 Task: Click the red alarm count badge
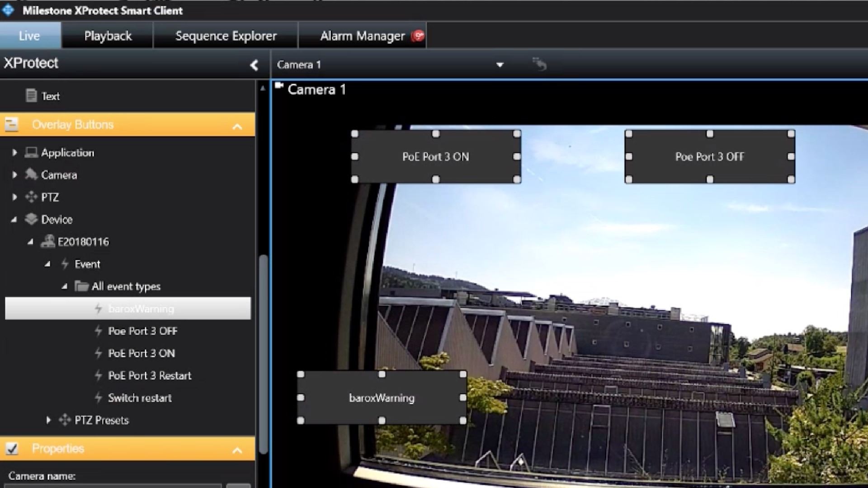pos(418,35)
